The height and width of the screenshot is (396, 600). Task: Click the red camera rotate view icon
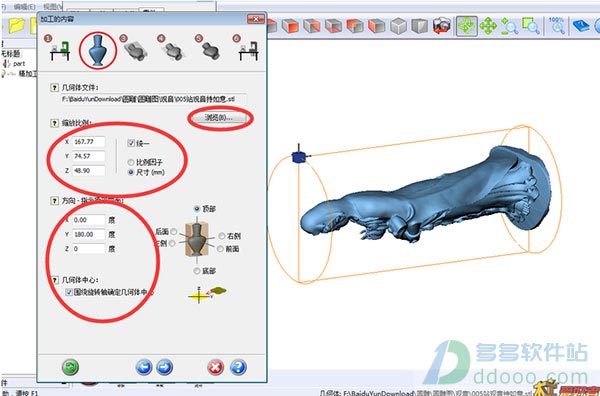pos(442,26)
